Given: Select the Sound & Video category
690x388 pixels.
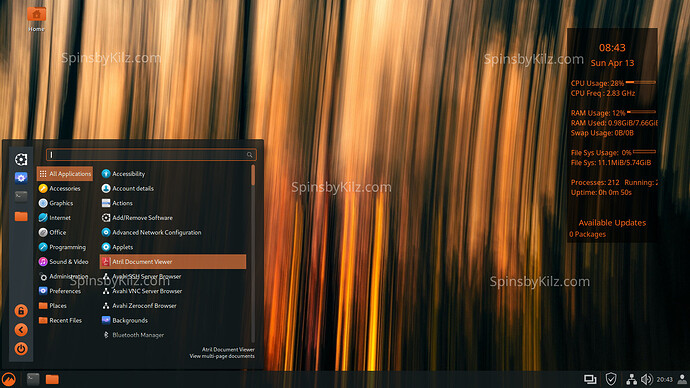Looking at the screenshot, I should click(x=65, y=262).
